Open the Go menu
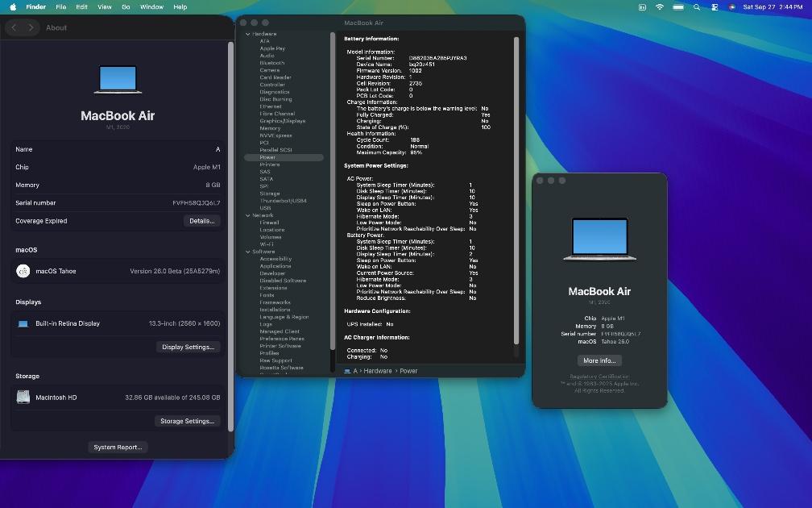 click(x=126, y=6)
